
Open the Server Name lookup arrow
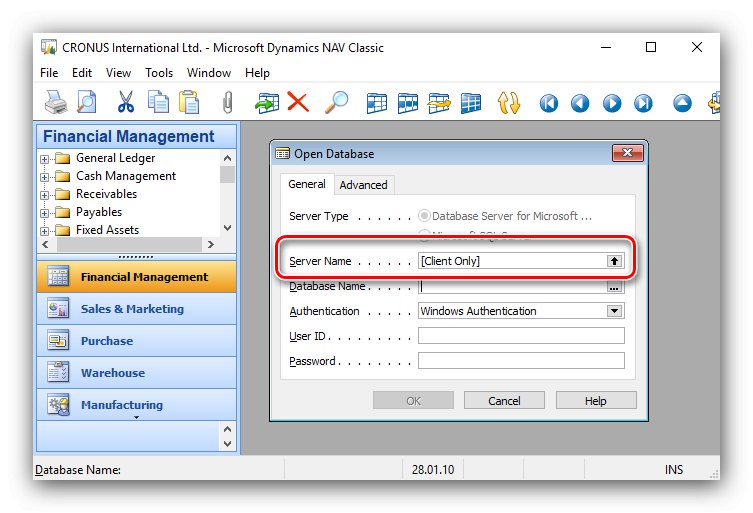[614, 261]
